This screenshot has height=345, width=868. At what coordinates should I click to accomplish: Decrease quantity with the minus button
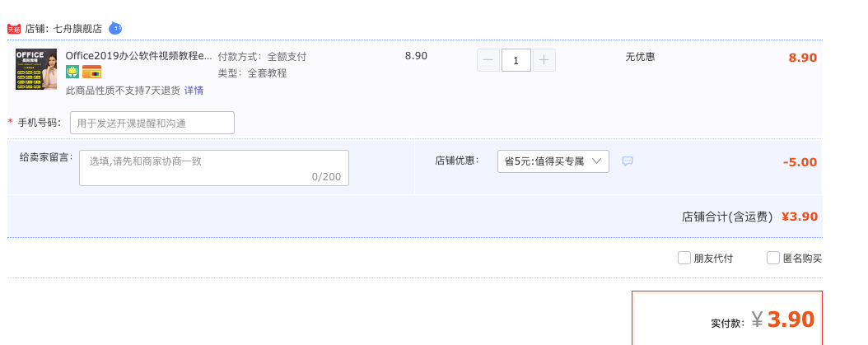[488, 60]
